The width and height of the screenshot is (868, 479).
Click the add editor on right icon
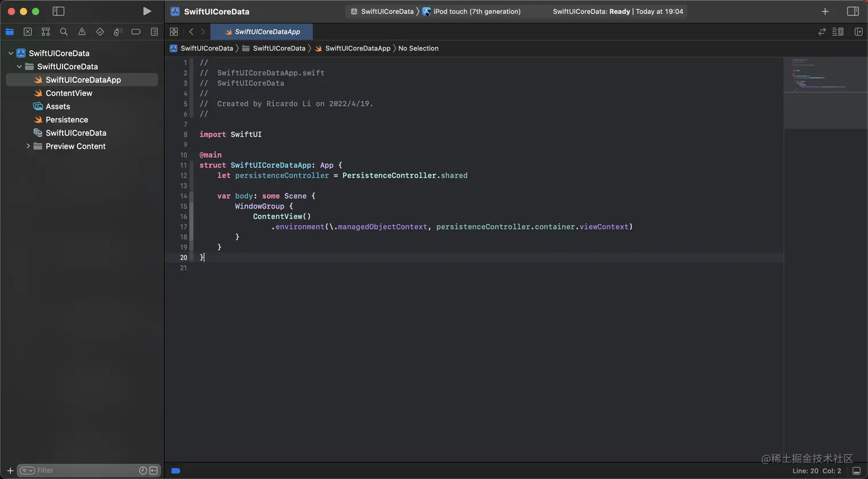858,32
